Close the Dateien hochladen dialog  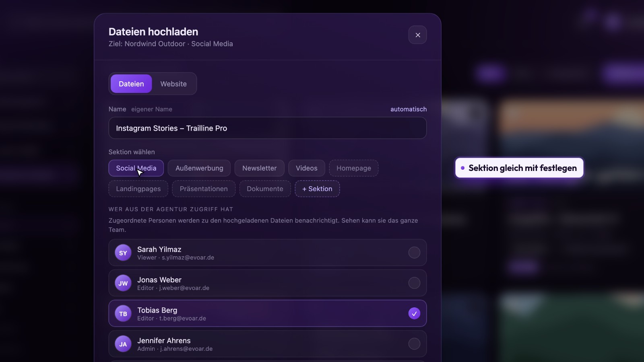coord(417,35)
